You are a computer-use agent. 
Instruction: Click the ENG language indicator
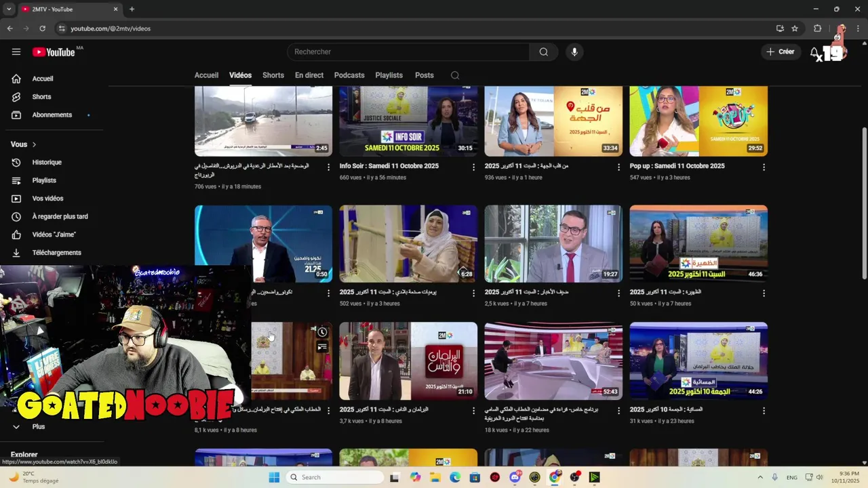pos(792,477)
